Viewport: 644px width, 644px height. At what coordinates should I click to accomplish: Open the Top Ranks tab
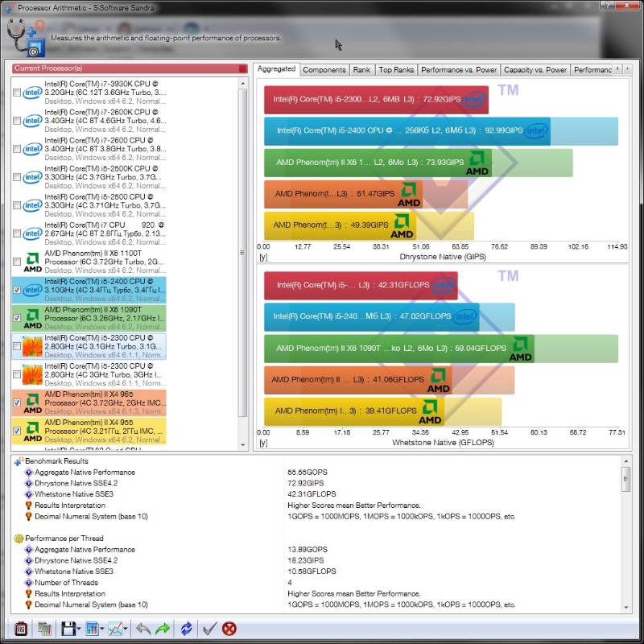396,70
